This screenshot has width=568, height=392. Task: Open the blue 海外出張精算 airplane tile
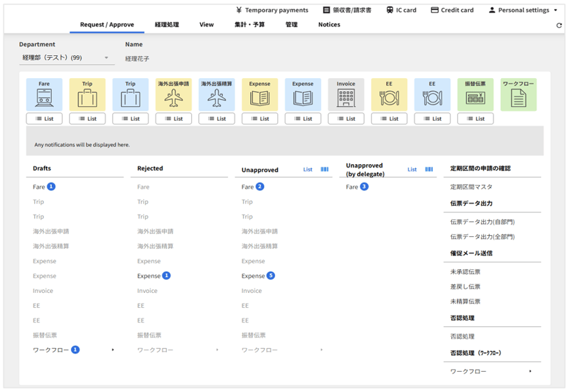coord(217,95)
